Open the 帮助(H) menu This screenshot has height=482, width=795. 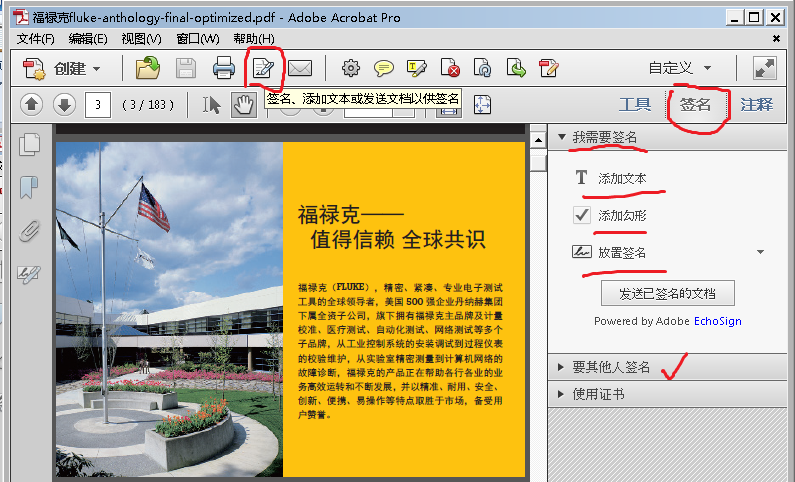coord(254,39)
